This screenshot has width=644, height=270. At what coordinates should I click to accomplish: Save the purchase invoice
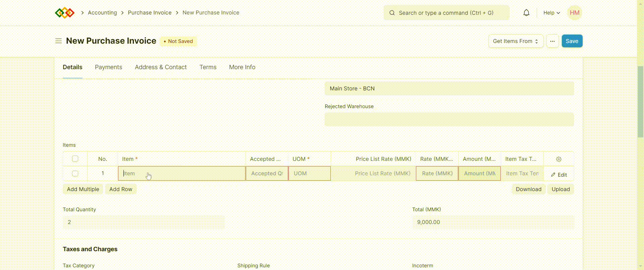pyautogui.click(x=572, y=41)
